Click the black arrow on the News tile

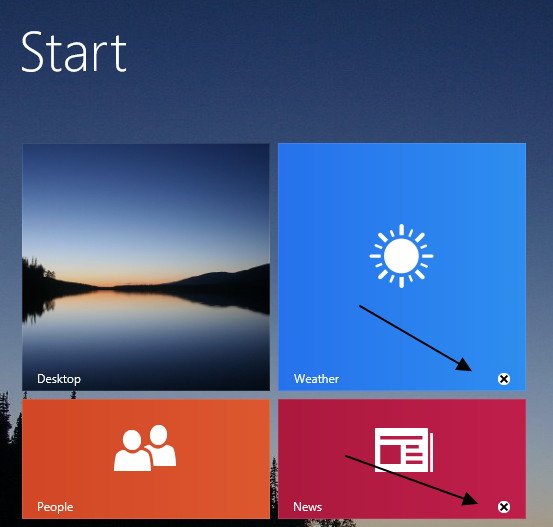click(412, 480)
